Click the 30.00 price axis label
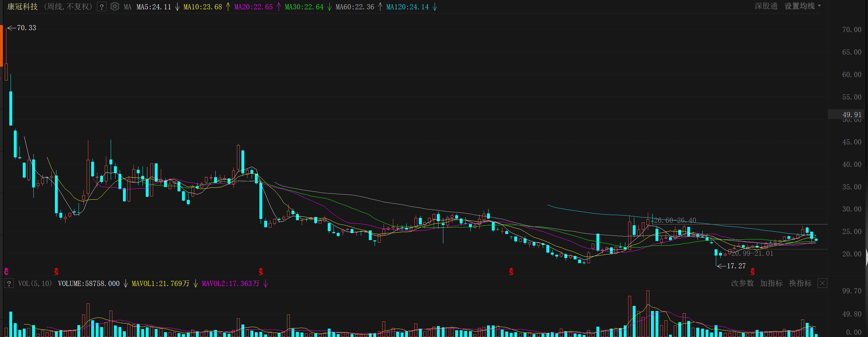This screenshot has width=868, height=337. (852, 209)
